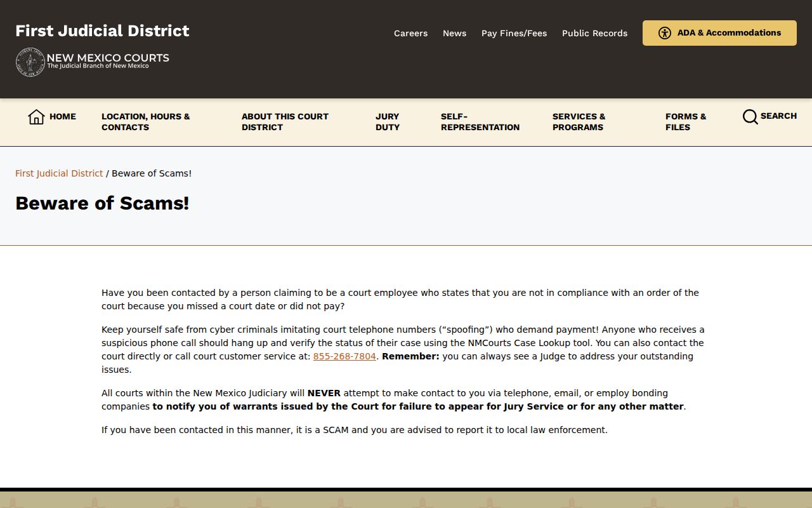
Task: Click the accessibility person icon
Action: tap(664, 33)
